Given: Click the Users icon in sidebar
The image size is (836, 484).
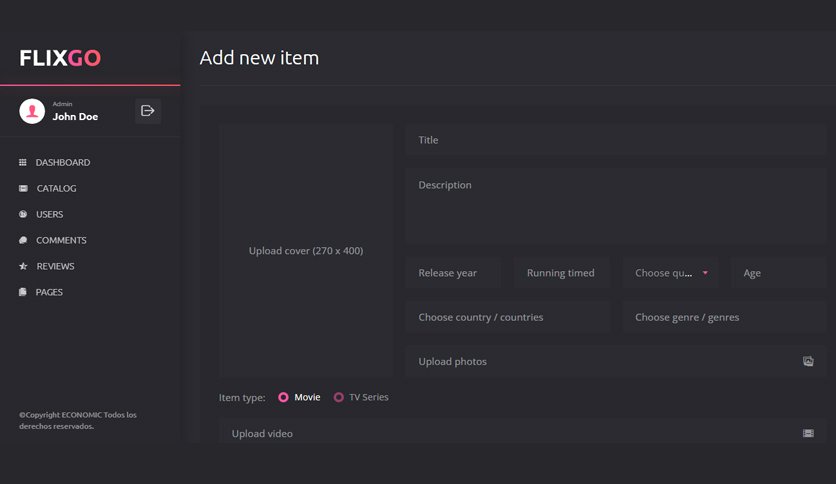Looking at the screenshot, I should [x=23, y=214].
